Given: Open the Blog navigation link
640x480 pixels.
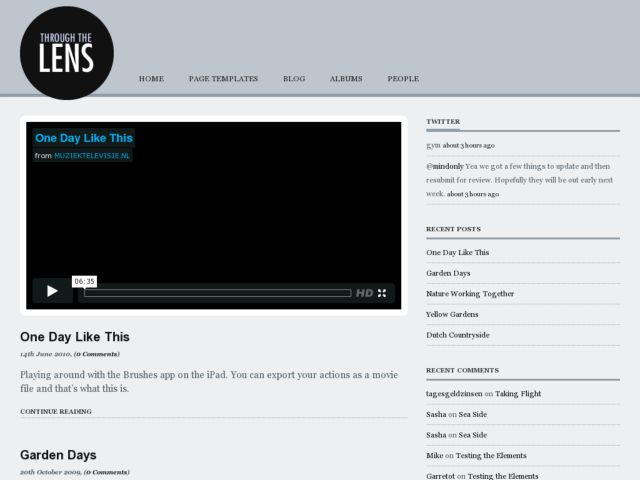Looking at the screenshot, I should 294,79.
